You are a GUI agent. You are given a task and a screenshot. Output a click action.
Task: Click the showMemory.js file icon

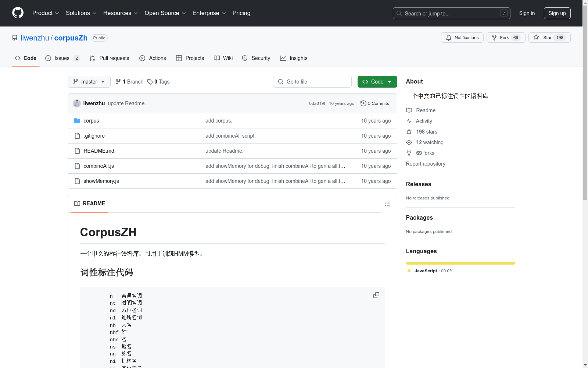tap(77, 181)
